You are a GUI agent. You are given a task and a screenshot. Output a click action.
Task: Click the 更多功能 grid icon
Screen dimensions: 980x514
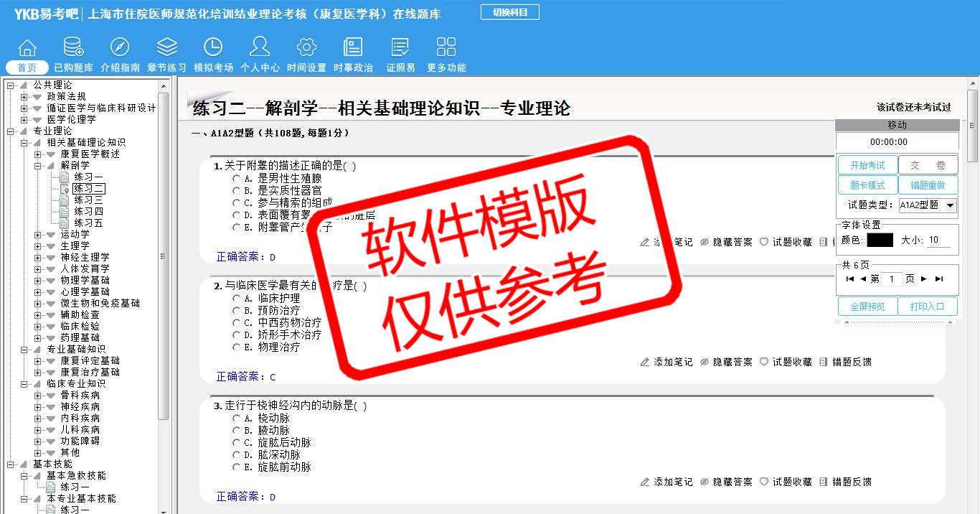pyautogui.click(x=446, y=48)
